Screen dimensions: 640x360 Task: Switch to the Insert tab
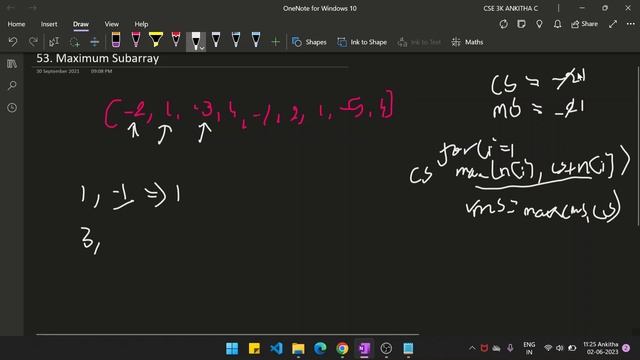(49, 24)
